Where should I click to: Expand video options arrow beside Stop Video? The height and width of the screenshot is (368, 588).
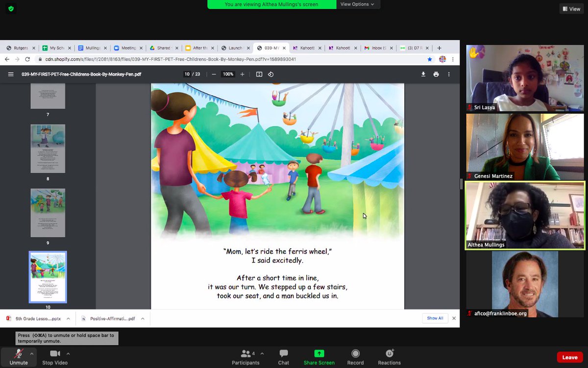68,353
